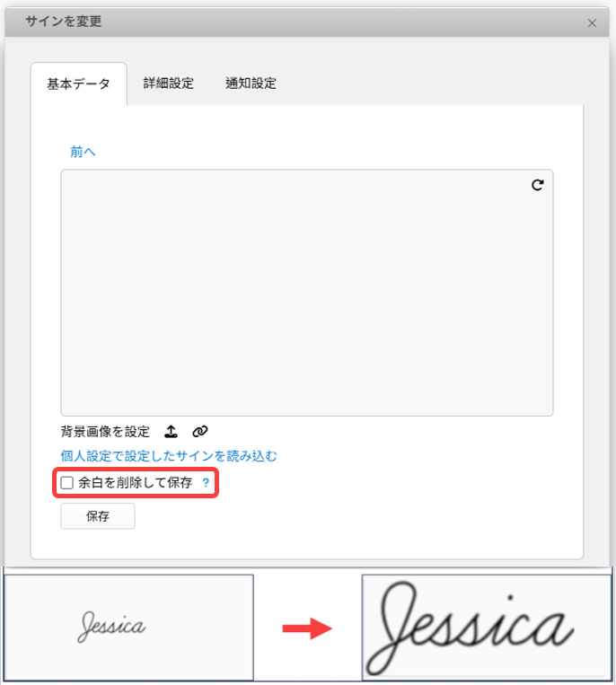Switch to the 詳細設定 tab

[169, 83]
